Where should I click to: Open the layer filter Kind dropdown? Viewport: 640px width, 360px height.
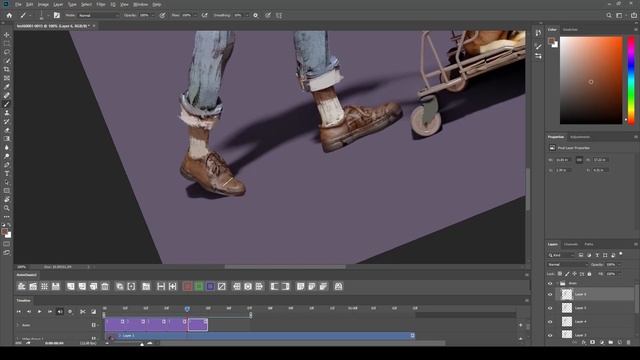click(561, 255)
